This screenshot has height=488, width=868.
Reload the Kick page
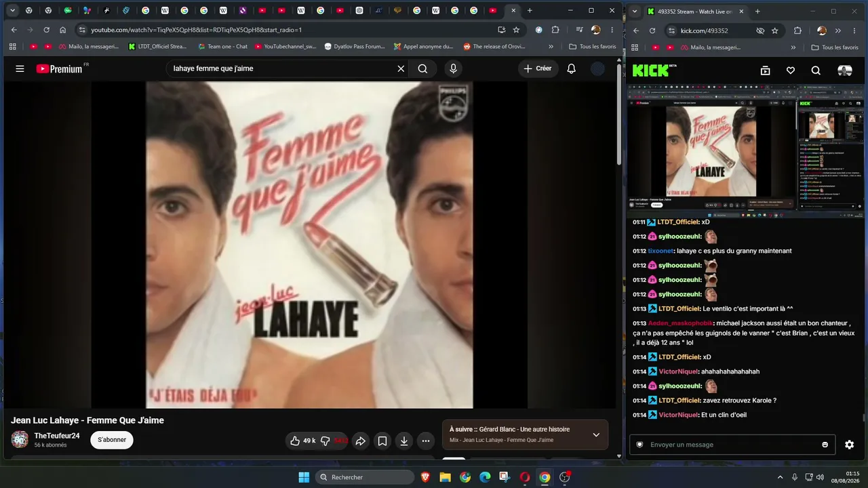pyautogui.click(x=652, y=30)
